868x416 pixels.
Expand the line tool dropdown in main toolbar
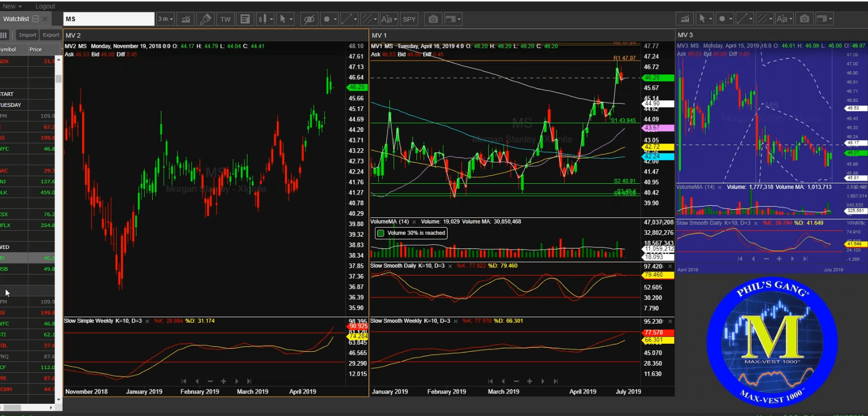[x=355, y=19]
